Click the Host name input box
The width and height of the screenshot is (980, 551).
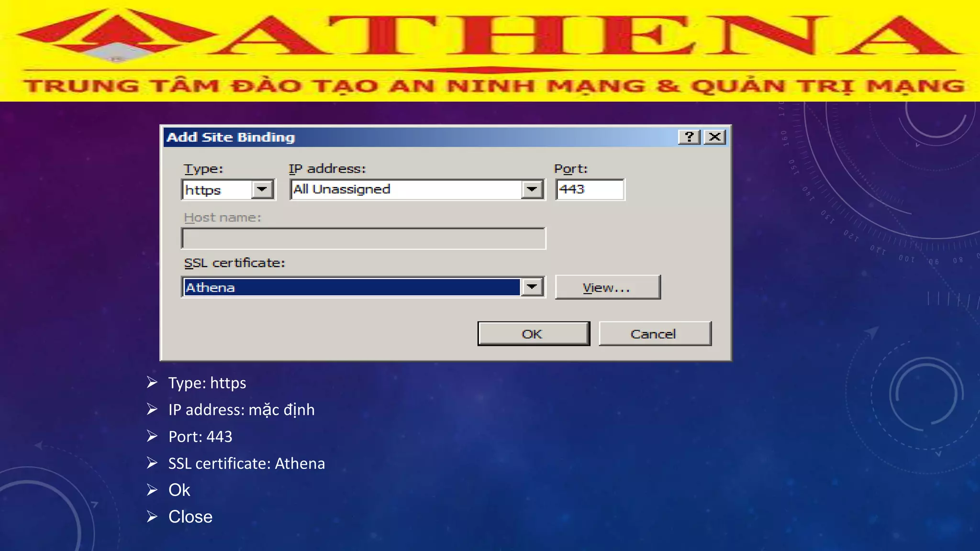[x=364, y=238]
